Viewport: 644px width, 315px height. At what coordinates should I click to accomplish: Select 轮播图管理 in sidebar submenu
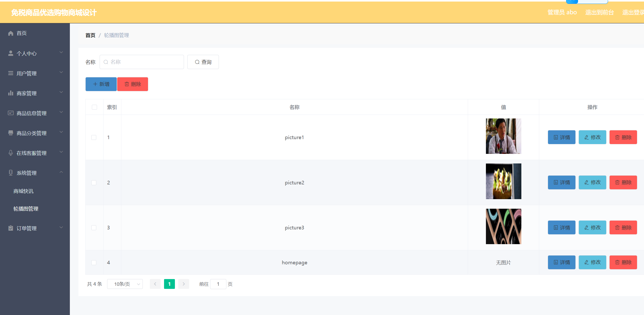click(26, 209)
